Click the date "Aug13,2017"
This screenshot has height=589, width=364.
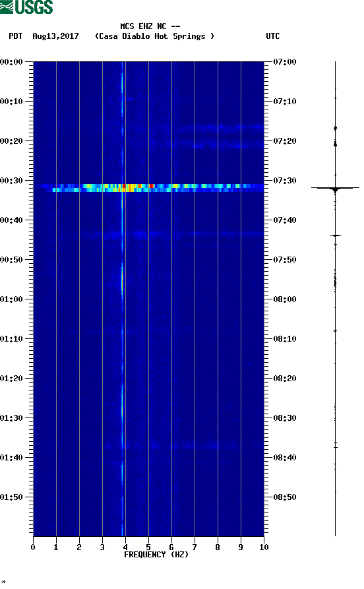tap(55, 36)
